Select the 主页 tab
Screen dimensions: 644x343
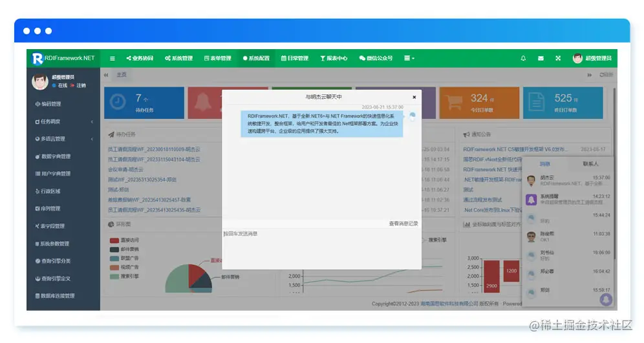tap(121, 75)
